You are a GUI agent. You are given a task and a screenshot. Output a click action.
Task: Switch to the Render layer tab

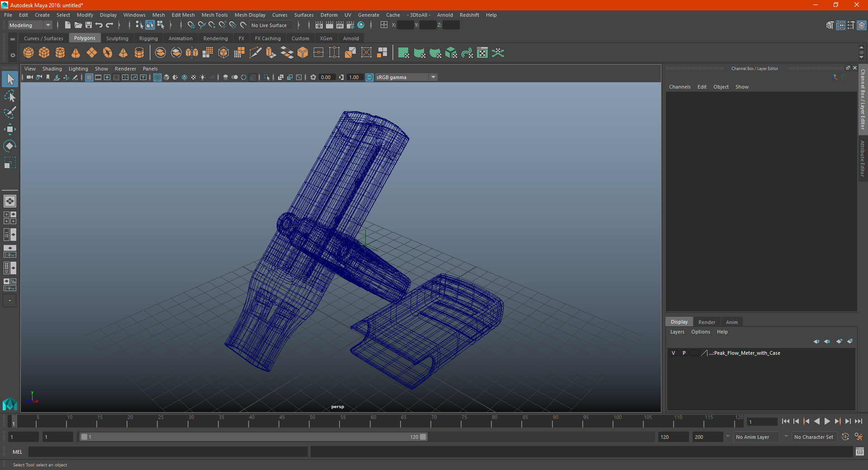(x=707, y=322)
